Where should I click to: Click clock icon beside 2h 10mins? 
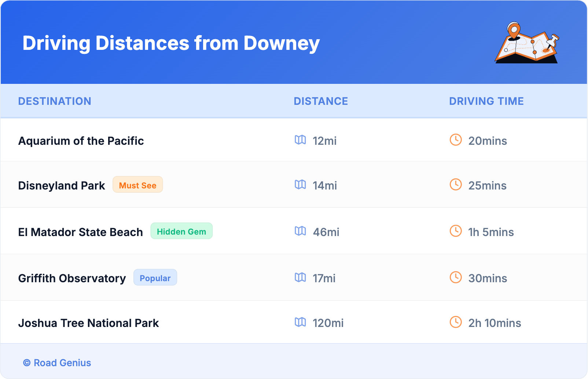point(456,322)
